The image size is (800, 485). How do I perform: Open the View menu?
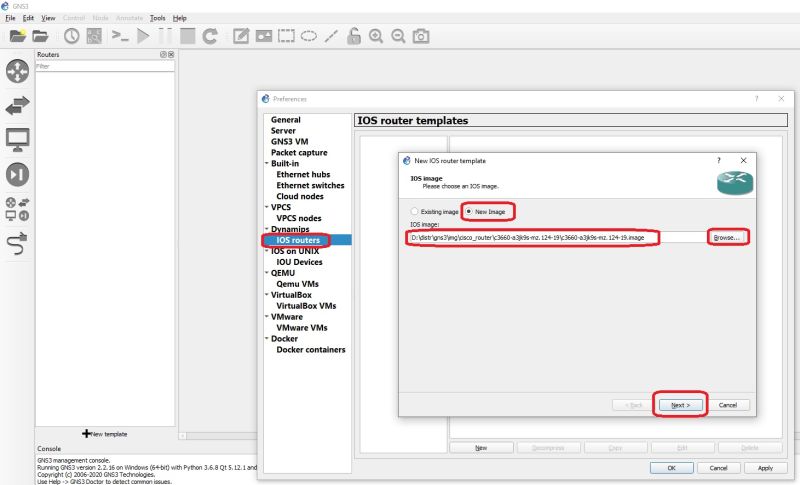[48, 18]
